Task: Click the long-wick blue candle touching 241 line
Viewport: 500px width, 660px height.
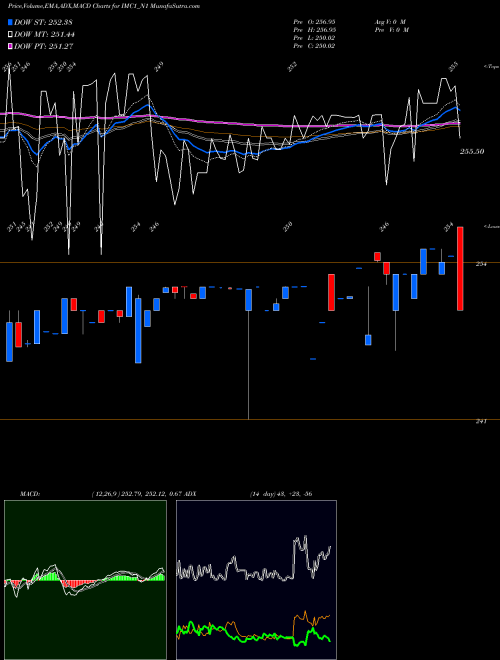Action: pos(248,300)
